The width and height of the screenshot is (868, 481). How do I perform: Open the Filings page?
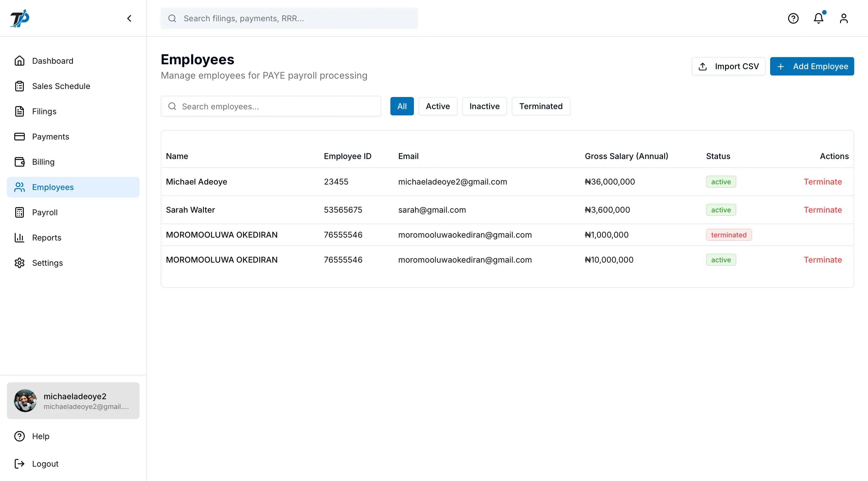[x=73, y=111]
